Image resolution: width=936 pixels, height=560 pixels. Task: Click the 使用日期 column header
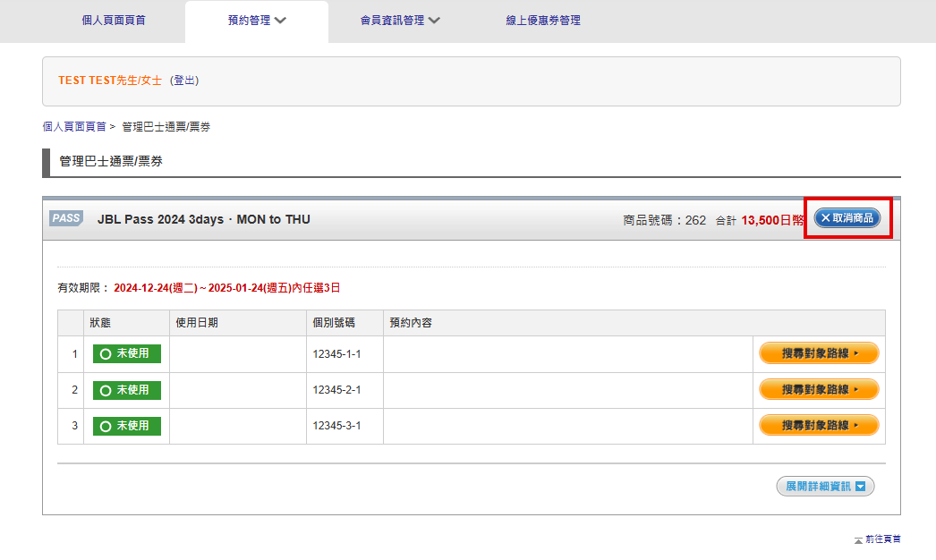tap(197, 323)
